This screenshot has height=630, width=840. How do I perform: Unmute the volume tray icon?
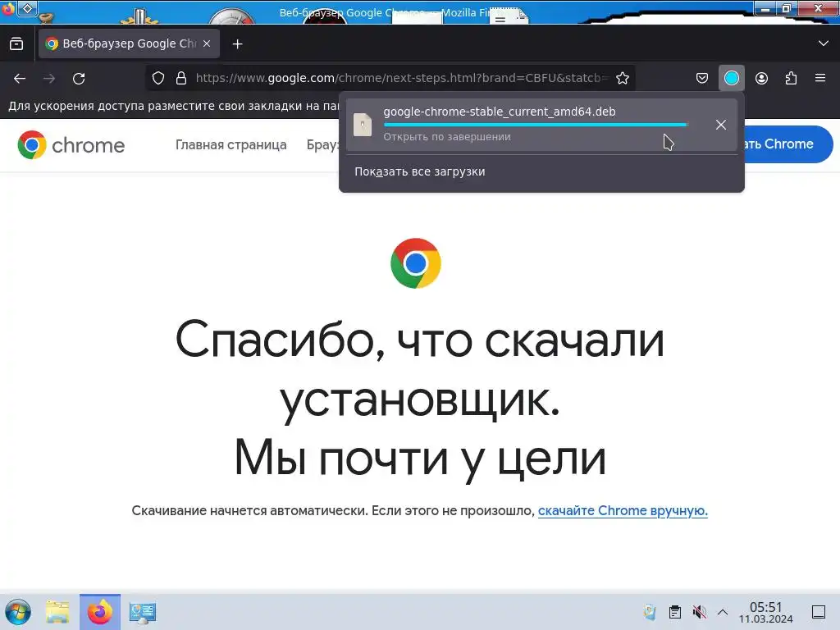tap(699, 612)
